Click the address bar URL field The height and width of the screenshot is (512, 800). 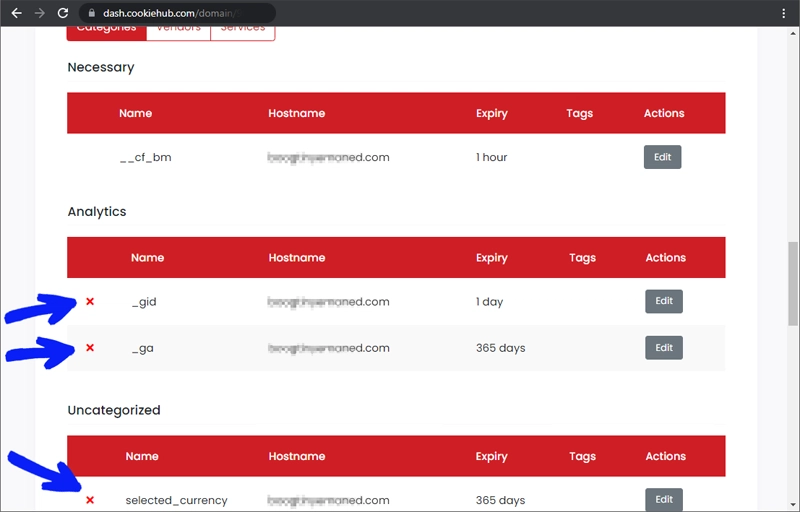180,14
